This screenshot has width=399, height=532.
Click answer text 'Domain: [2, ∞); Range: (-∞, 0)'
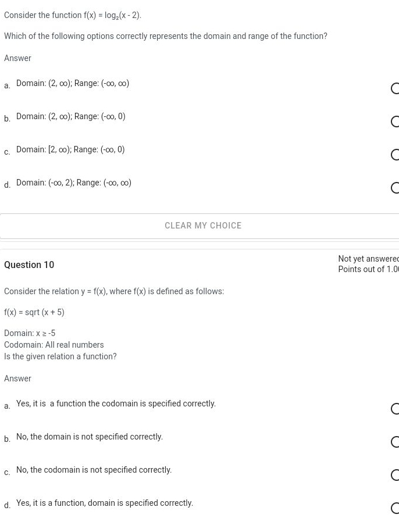coord(70,150)
